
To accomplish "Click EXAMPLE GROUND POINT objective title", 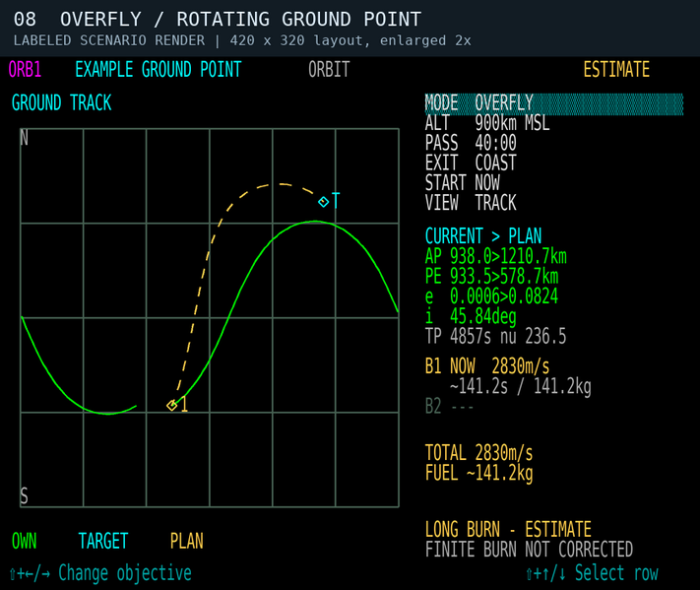I will point(159,70).
